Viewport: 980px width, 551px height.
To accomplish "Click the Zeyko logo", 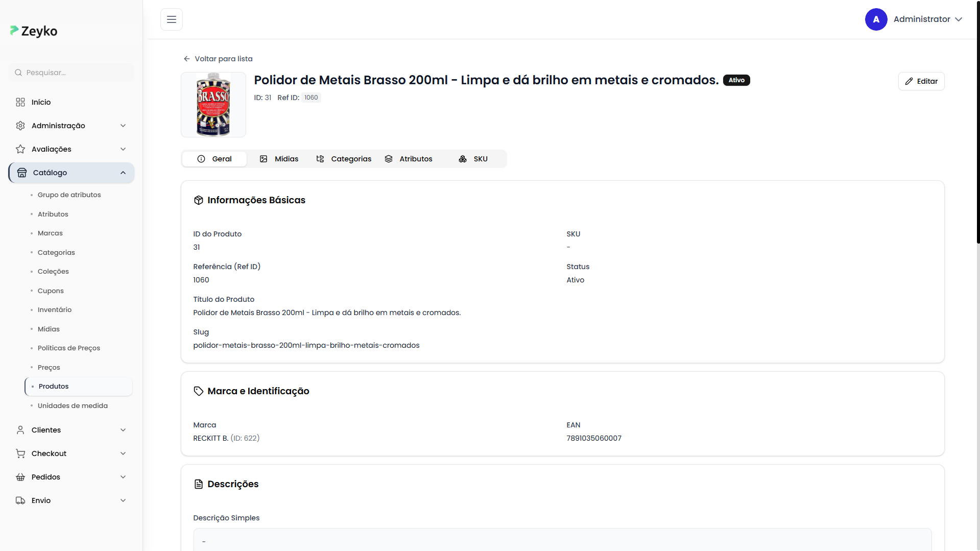I will pos(34,31).
